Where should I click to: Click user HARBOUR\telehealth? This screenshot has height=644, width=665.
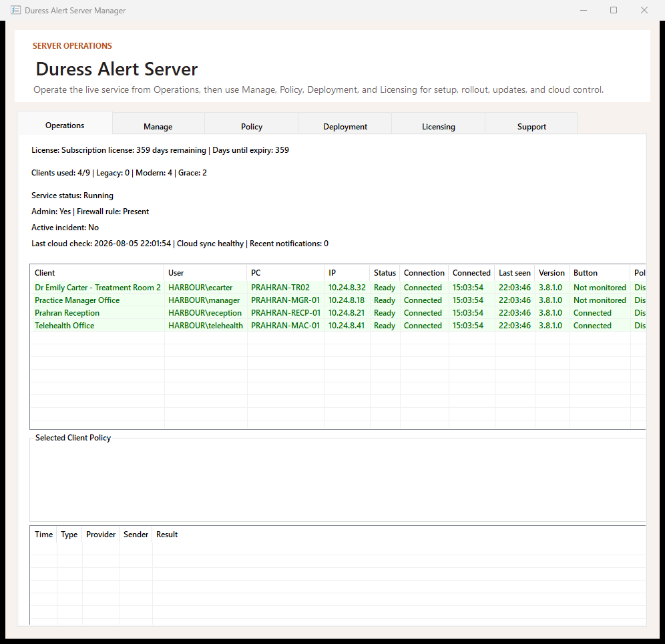coord(206,326)
